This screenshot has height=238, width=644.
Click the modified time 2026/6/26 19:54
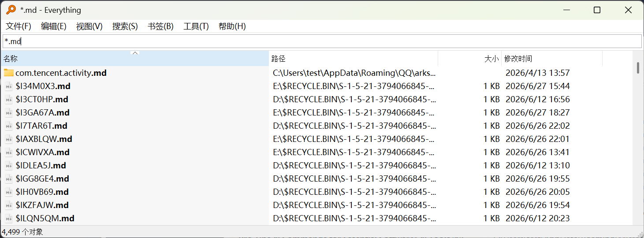pos(537,205)
